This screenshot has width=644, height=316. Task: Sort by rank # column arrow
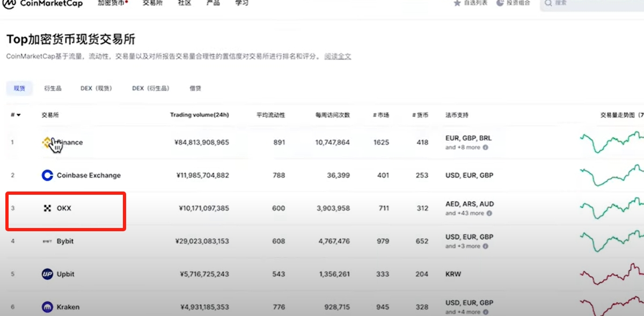[x=18, y=115]
